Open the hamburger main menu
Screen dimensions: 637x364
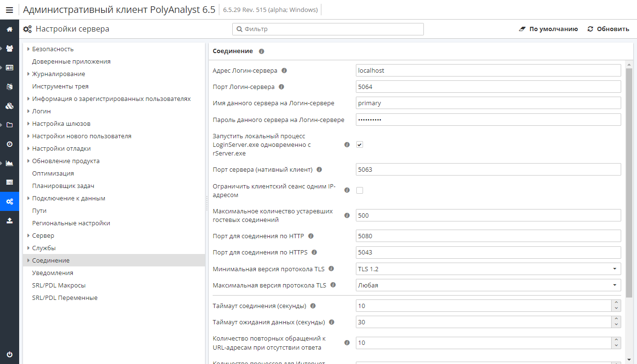[10, 10]
